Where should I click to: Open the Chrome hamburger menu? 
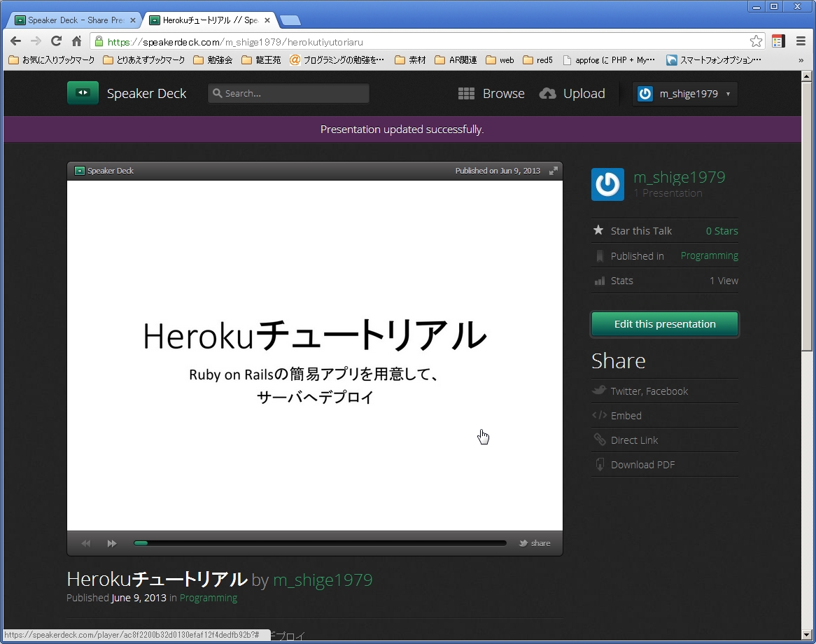click(x=801, y=41)
